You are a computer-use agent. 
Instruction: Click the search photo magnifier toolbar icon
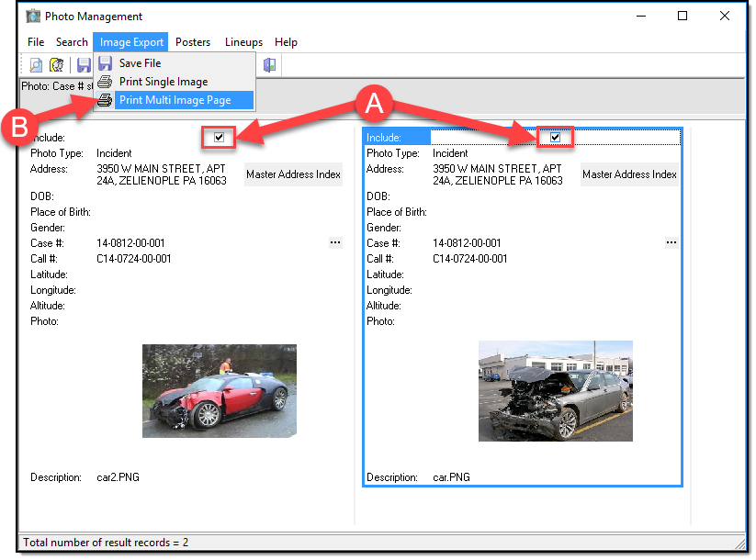click(x=36, y=65)
